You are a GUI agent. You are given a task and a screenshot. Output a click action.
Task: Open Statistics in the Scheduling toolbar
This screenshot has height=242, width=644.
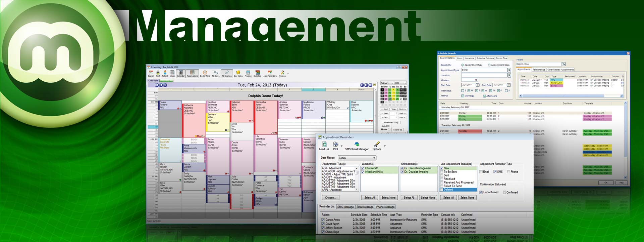(258, 74)
